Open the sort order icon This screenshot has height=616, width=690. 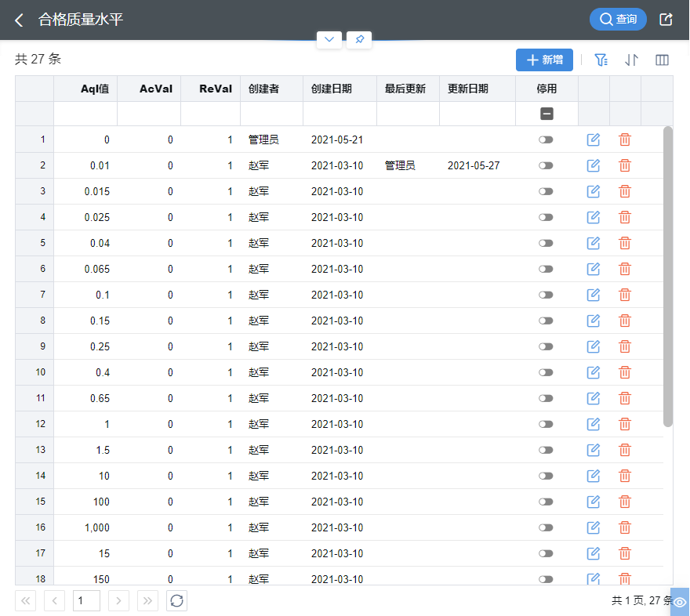point(631,60)
